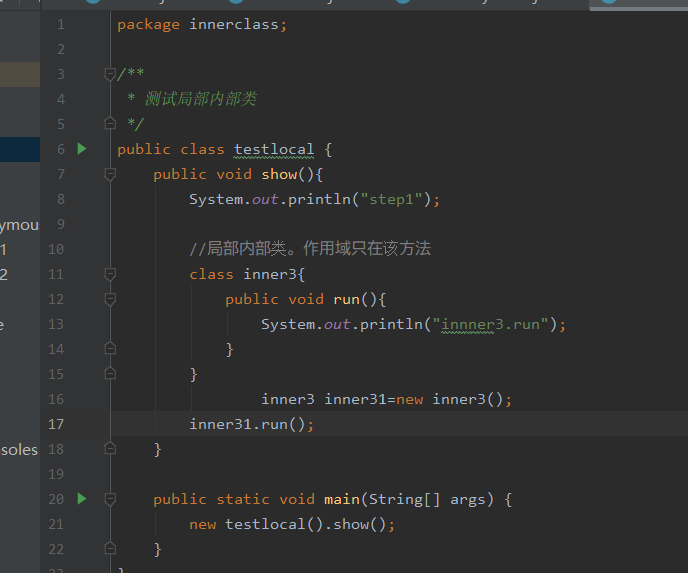Place cursor on show method name
Image resolution: width=688 pixels, height=573 pixels.
click(x=280, y=175)
